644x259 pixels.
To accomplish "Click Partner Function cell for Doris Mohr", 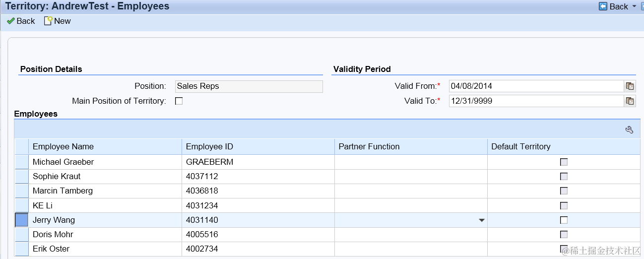I will pyautogui.click(x=411, y=234).
